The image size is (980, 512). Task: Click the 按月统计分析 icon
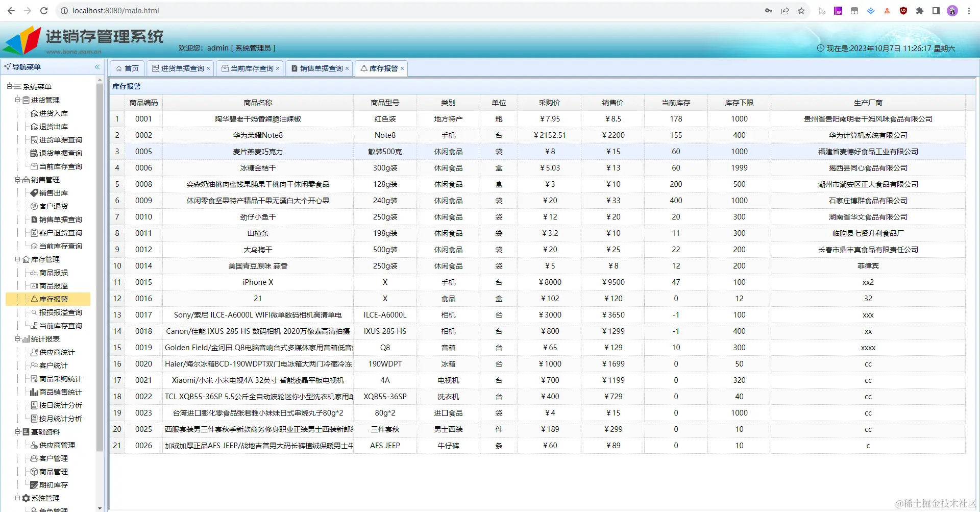[34, 419]
